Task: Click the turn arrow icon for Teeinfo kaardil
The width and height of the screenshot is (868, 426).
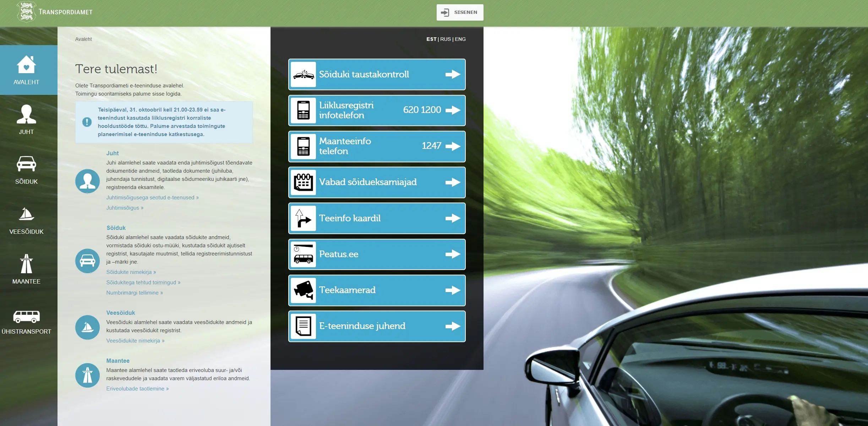Action: click(303, 218)
